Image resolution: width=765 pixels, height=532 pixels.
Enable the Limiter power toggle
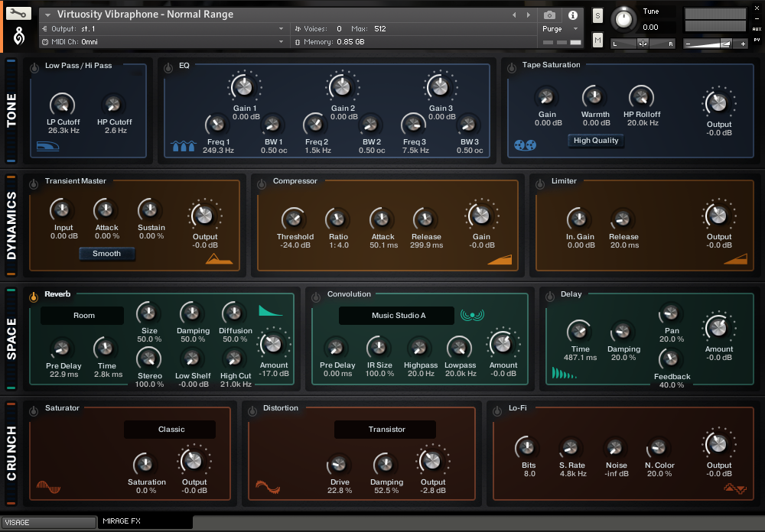point(540,184)
